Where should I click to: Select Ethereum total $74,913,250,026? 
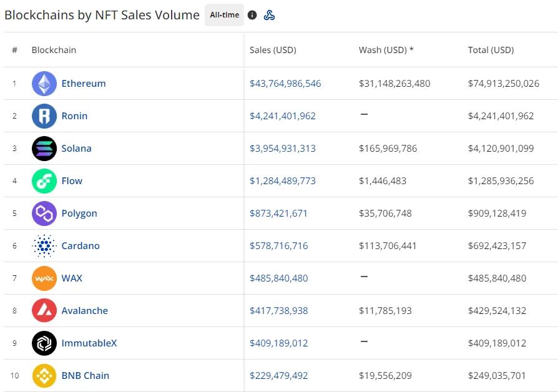click(x=504, y=84)
